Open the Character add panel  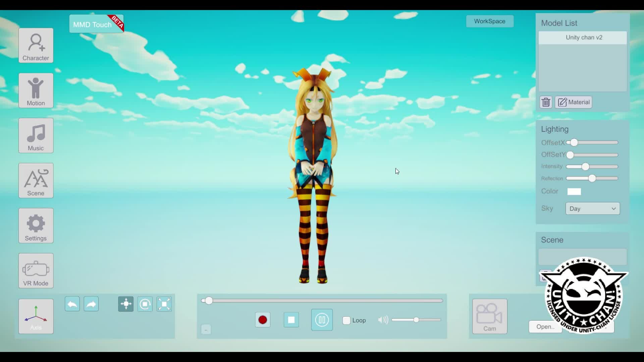(x=36, y=46)
